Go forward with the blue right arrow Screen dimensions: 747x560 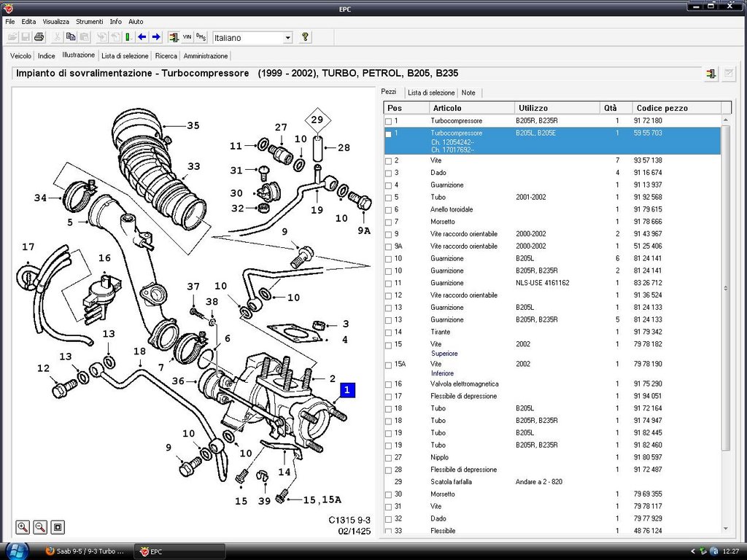156,37
